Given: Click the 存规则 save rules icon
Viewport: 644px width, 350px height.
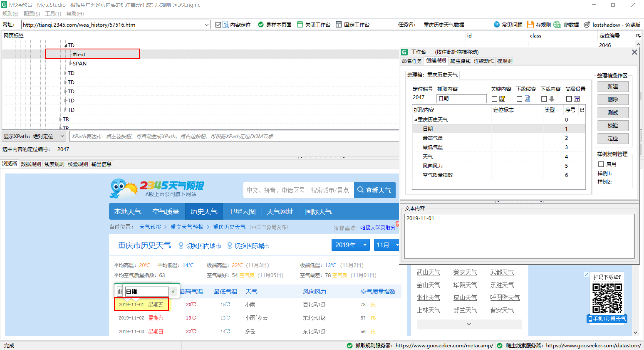Looking at the screenshot, I should [530, 24].
